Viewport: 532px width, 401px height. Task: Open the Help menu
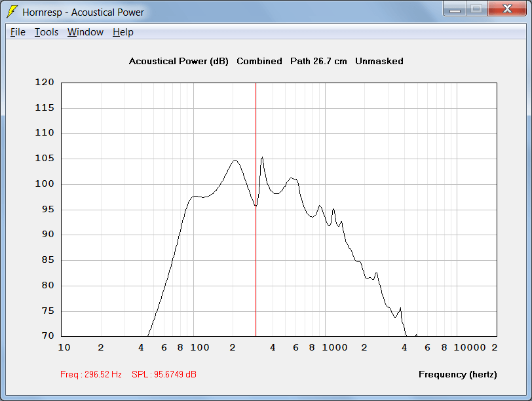(x=123, y=32)
